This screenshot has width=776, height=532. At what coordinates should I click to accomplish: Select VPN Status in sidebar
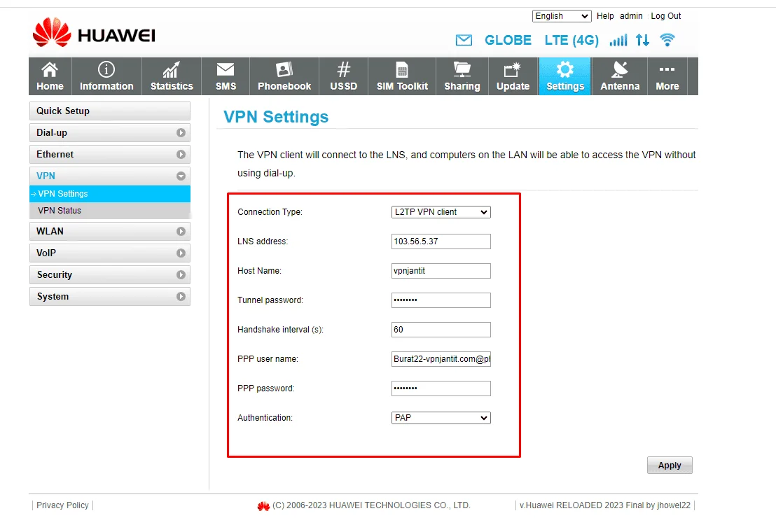pos(110,211)
